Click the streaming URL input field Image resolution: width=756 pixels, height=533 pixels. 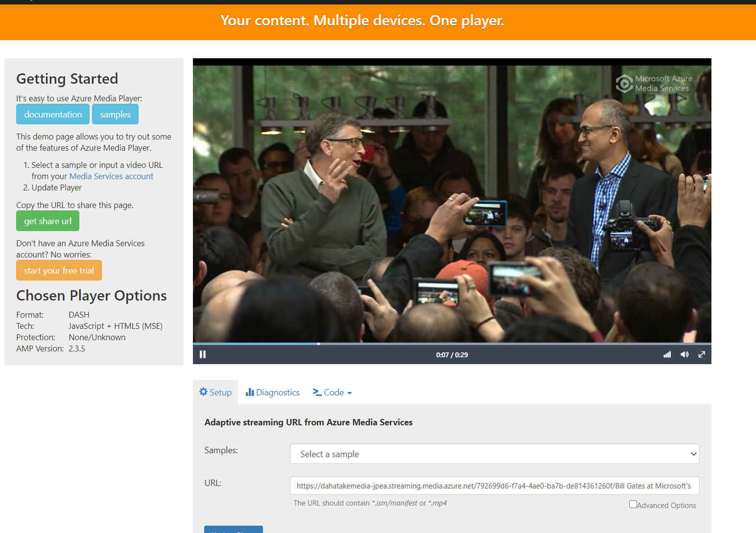tap(495, 486)
